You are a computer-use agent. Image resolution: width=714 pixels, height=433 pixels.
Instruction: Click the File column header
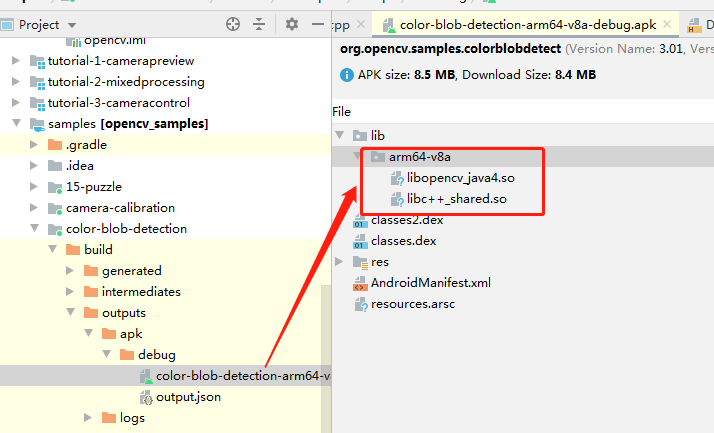coord(342,112)
